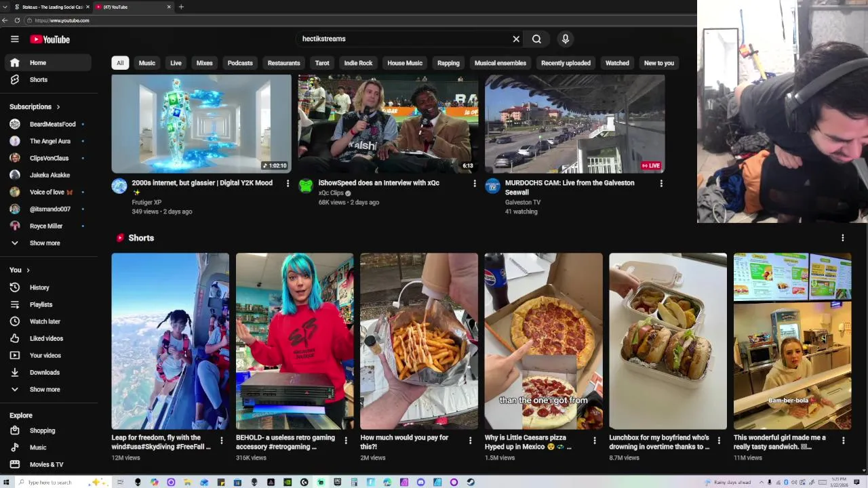
Task: Open the taskbar weather 'Rainy days ahead' widget
Action: 729,482
